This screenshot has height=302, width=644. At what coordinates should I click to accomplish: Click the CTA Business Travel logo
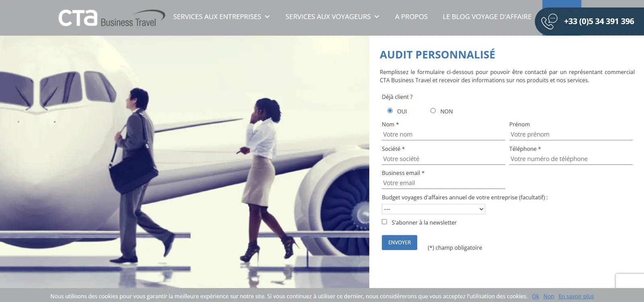tap(111, 18)
